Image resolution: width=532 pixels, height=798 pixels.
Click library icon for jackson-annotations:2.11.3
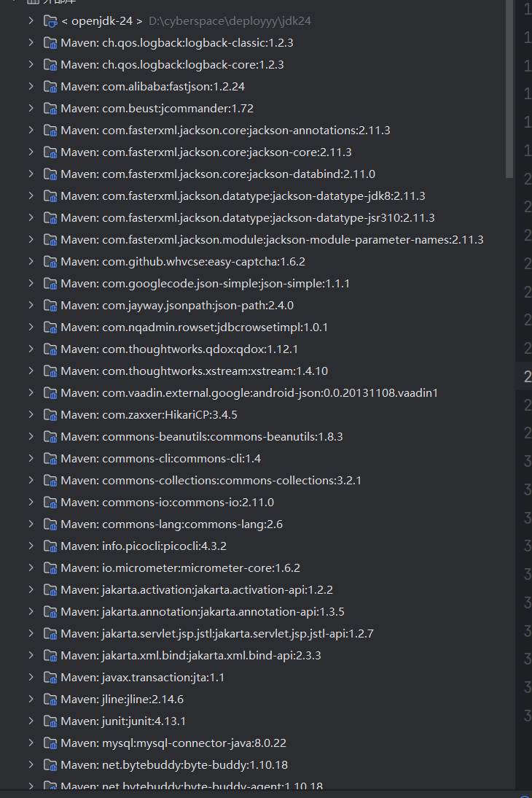[50, 131]
